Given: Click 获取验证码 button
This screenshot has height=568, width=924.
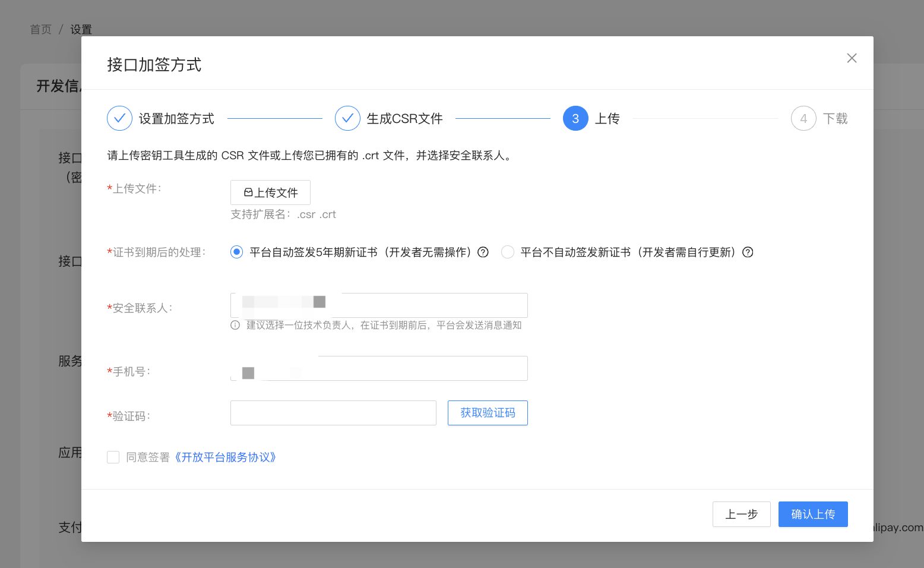Looking at the screenshot, I should tap(488, 413).
